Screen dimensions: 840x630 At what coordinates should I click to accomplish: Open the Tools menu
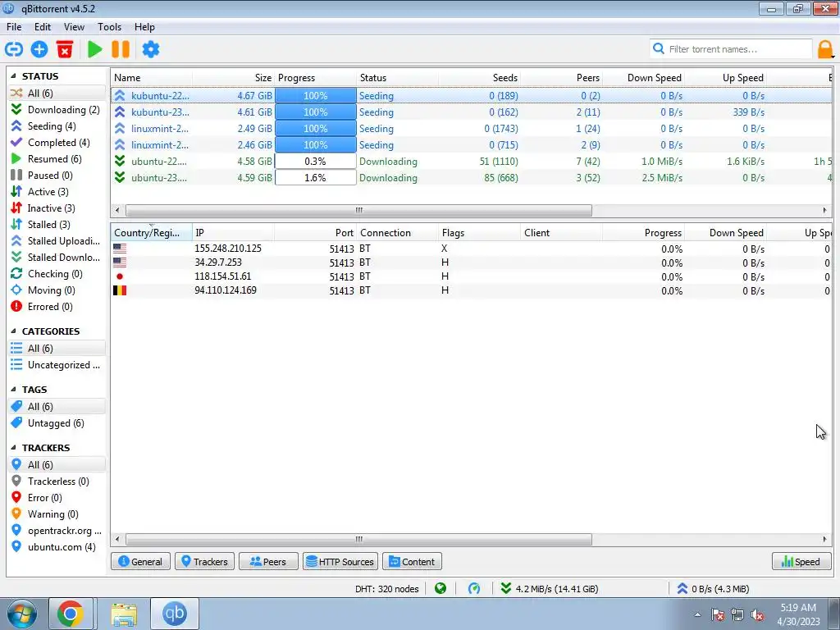[109, 27]
